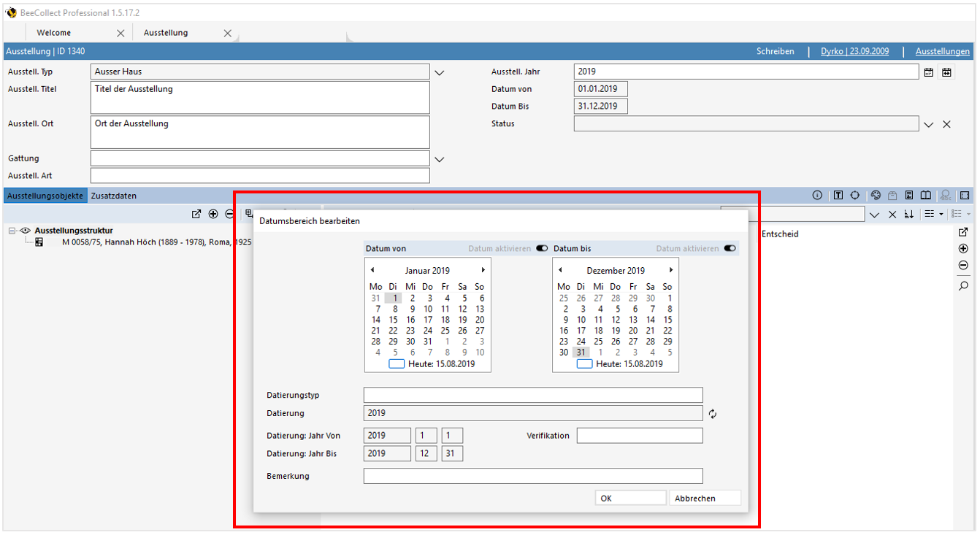Image resolution: width=980 pixels, height=535 pixels.
Task: Click the color palette toolbar icon
Action: click(x=876, y=195)
